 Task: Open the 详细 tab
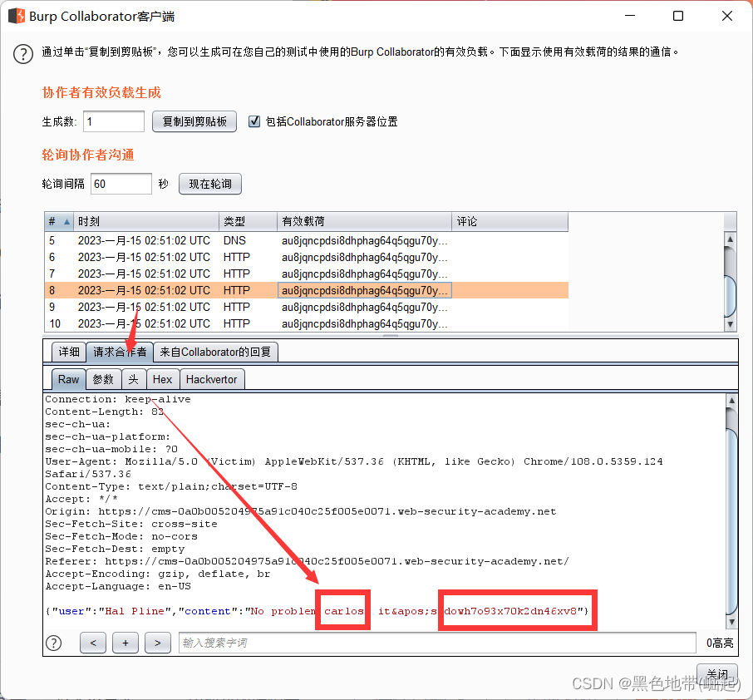click(69, 352)
